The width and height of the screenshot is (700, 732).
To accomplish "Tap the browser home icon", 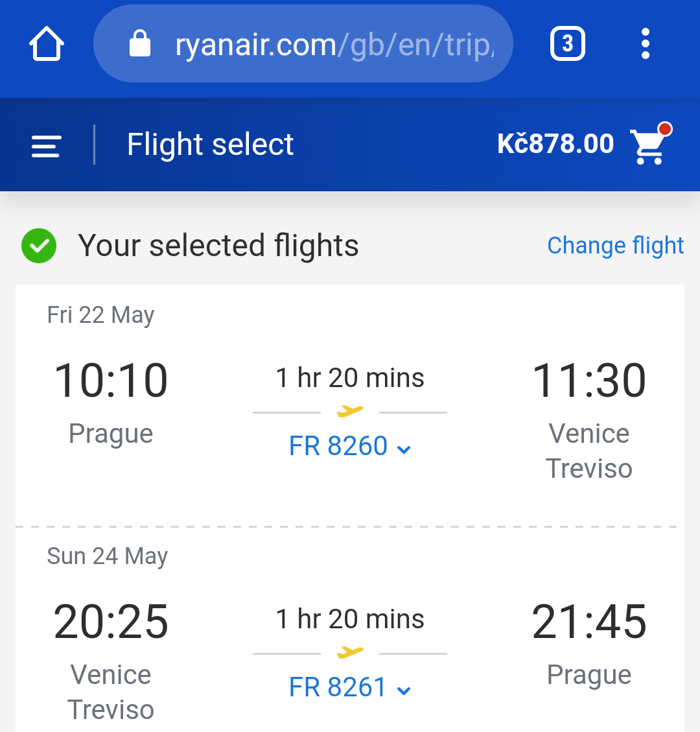I will coord(46,44).
